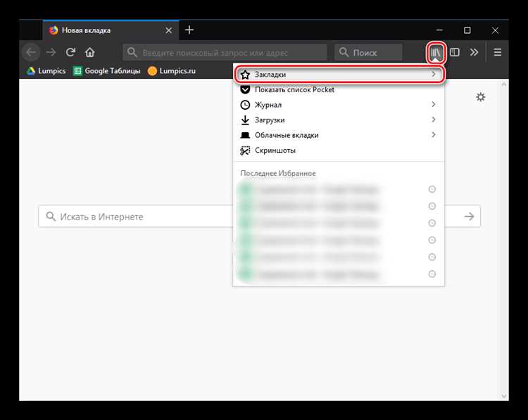
Task: Click the address bar field
Action: tap(225, 52)
